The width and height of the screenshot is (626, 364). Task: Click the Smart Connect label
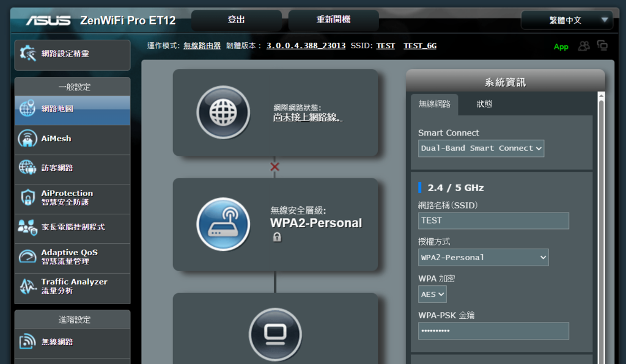448,133
